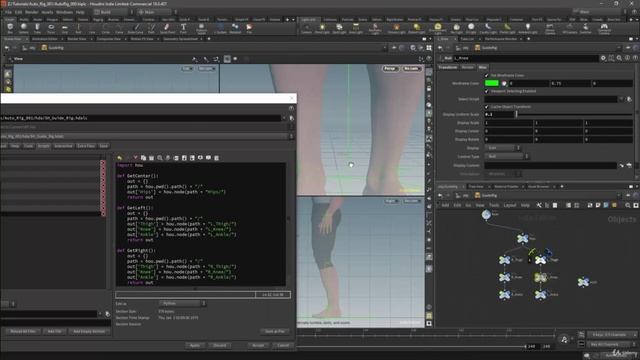This screenshot has width=640, height=360.
Task: Click search icon beside node name field
Action: click(x=619, y=58)
